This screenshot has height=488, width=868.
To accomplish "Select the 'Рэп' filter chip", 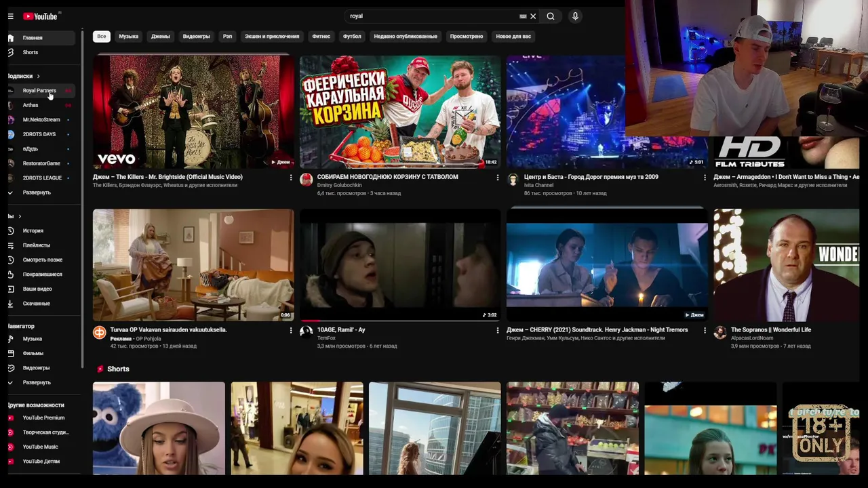I will tap(227, 36).
